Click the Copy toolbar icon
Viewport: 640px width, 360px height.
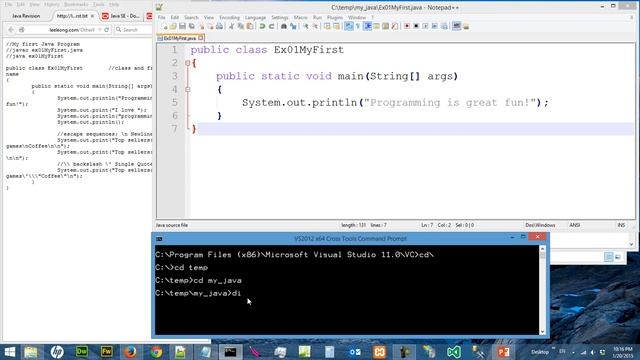point(241,26)
